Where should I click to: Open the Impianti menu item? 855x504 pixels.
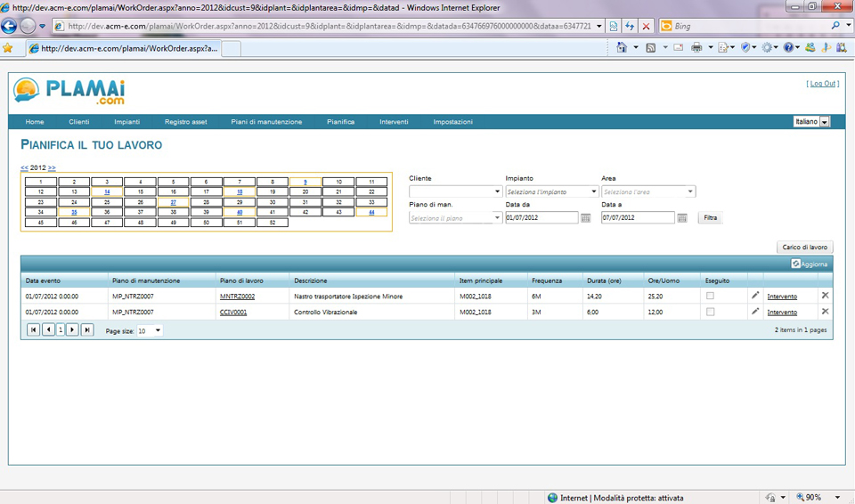127,122
